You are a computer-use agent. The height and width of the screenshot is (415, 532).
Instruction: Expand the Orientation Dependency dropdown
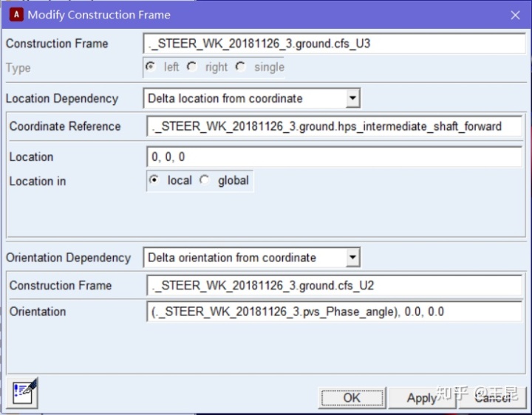click(352, 258)
